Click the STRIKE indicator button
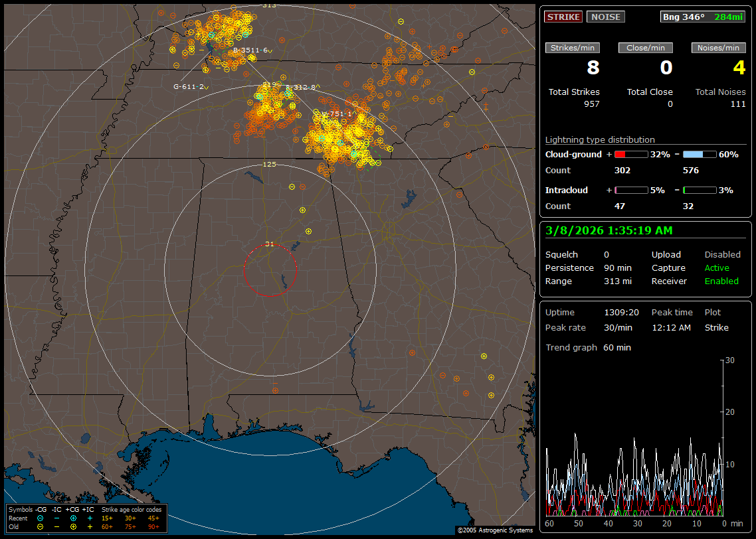 pos(563,17)
